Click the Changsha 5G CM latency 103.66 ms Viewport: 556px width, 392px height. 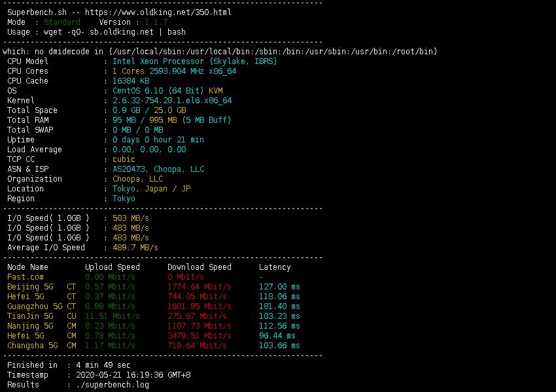[279, 346]
